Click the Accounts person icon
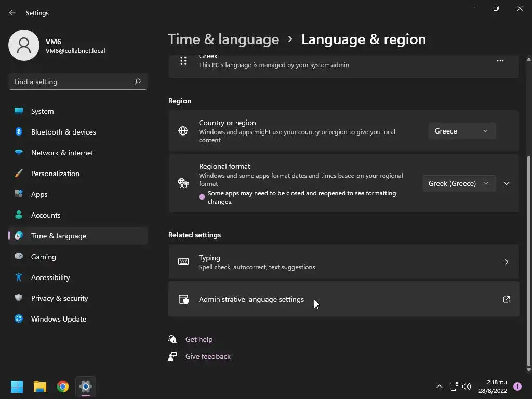Image resolution: width=532 pixels, height=399 pixels. tap(19, 215)
